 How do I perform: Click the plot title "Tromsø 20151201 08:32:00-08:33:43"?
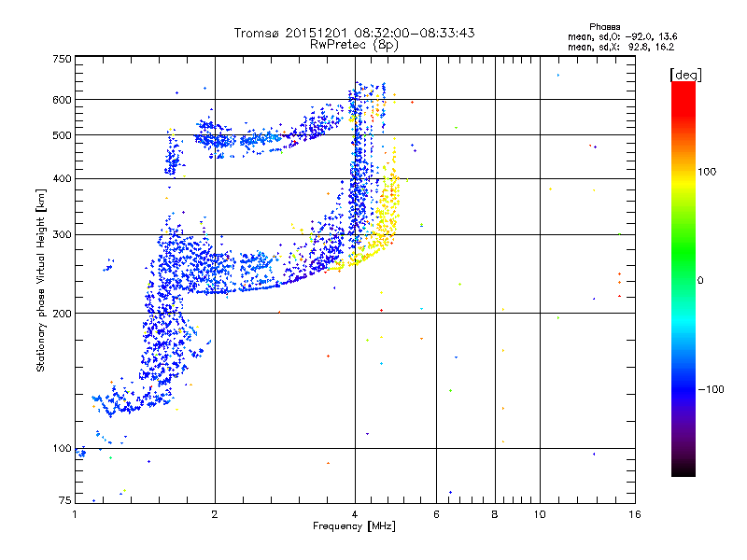(x=354, y=33)
